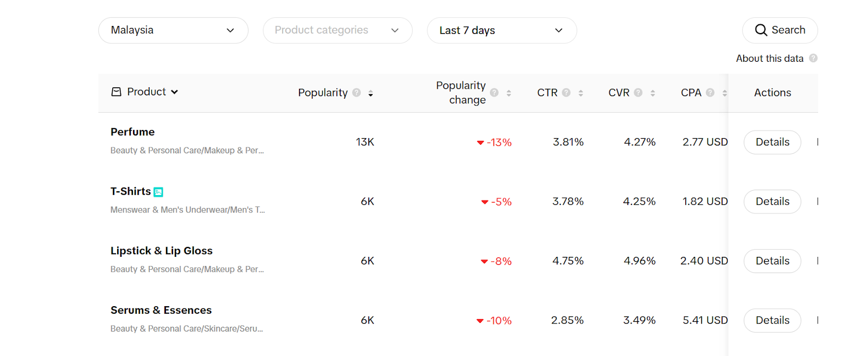Toggle sorting on the CPA column
This screenshot has width=868, height=356.
click(x=725, y=92)
